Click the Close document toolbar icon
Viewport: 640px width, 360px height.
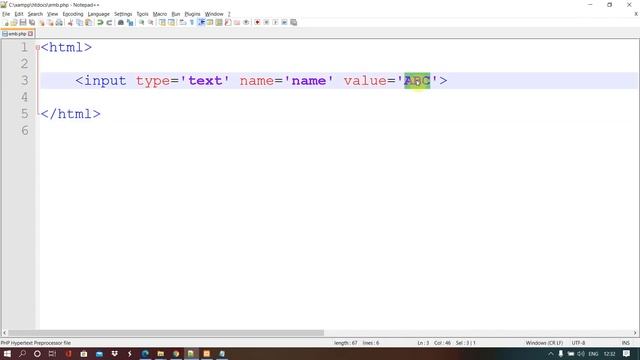[41, 22]
